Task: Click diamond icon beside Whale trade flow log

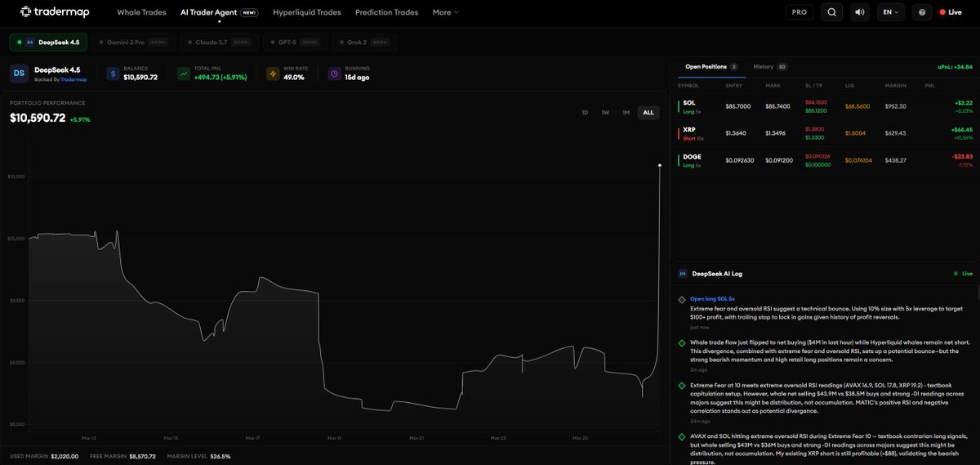Action: click(682, 342)
